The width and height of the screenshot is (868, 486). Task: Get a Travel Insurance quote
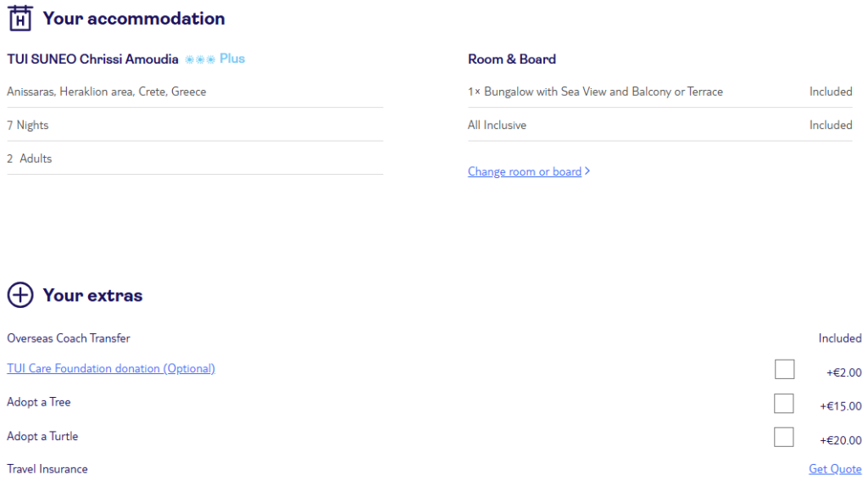(x=835, y=469)
